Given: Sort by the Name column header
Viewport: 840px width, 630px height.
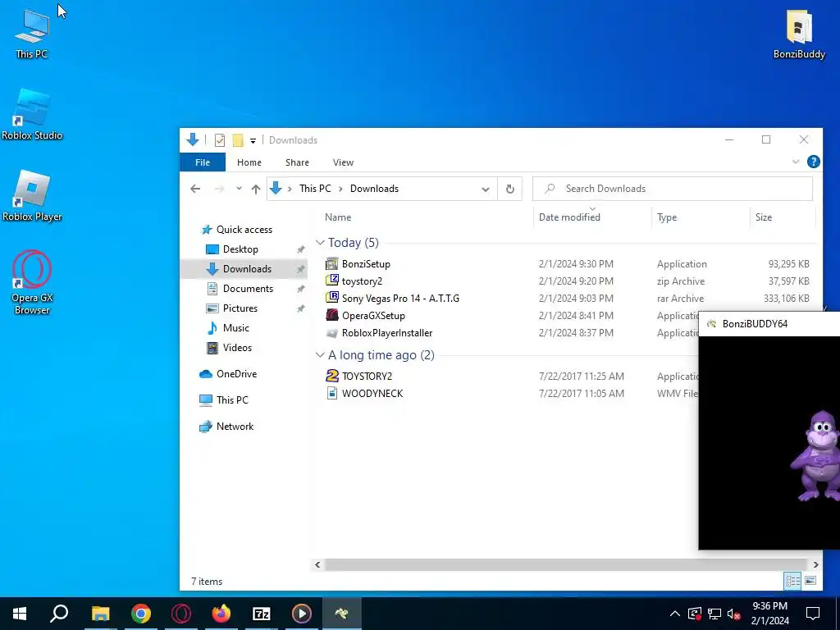Looking at the screenshot, I should pos(338,217).
